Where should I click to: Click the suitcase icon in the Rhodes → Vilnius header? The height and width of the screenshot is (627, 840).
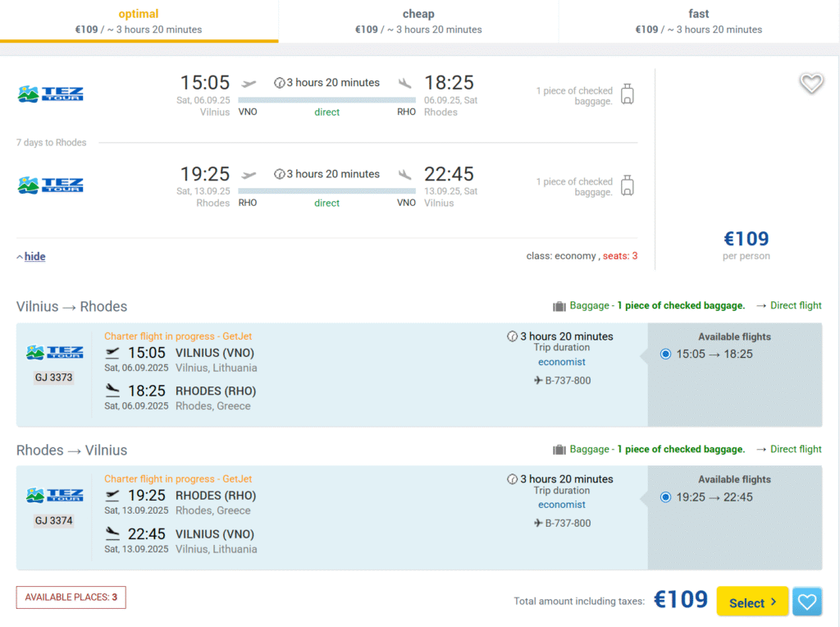pyautogui.click(x=559, y=450)
